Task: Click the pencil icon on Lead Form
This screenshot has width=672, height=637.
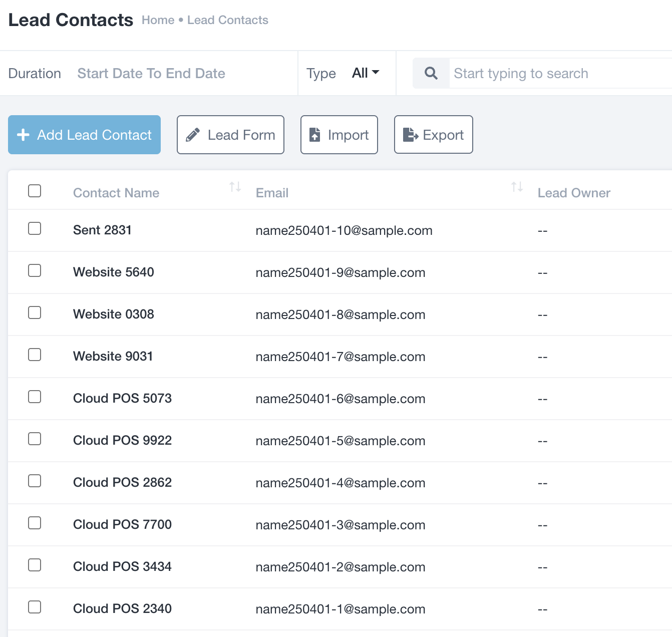Action: pos(193,135)
